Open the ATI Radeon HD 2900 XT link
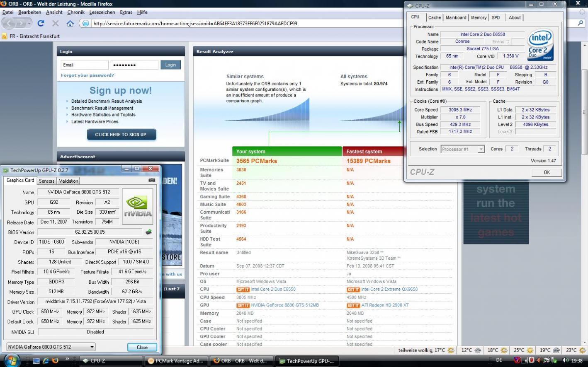 (x=385, y=305)
